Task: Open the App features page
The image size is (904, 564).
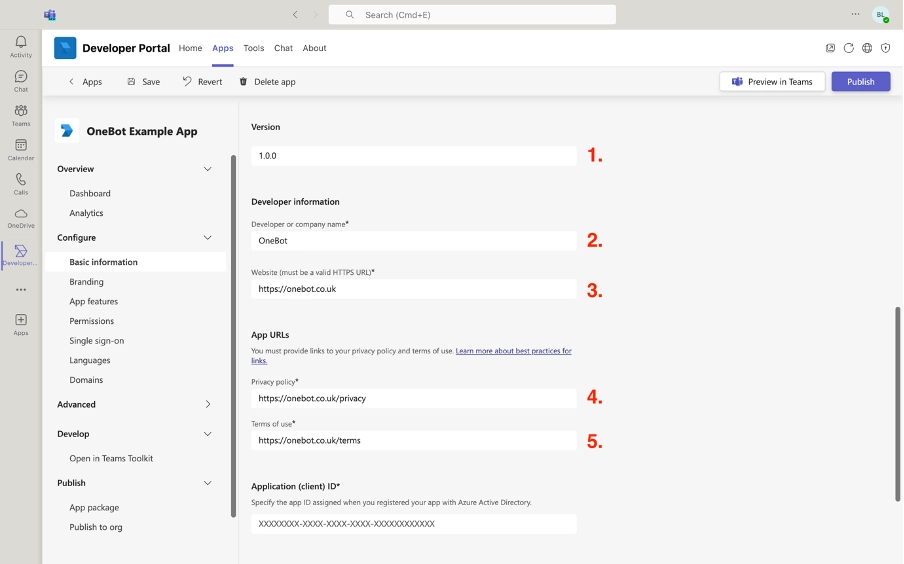Action: coord(93,301)
